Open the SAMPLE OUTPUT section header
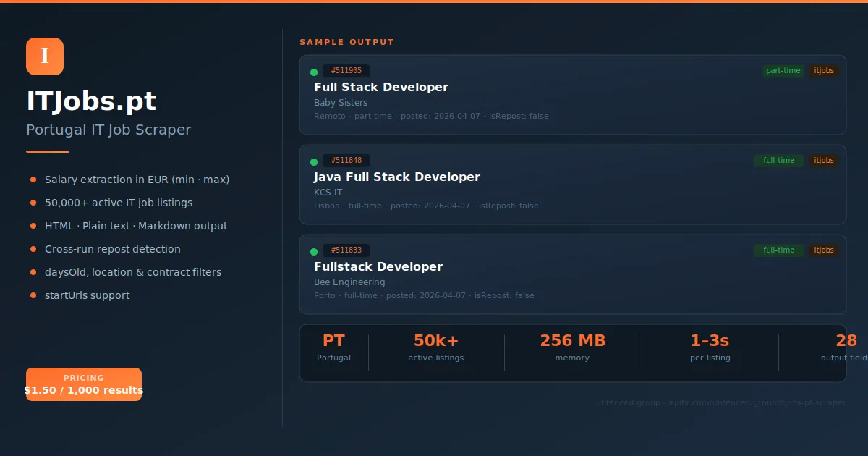 coord(346,42)
